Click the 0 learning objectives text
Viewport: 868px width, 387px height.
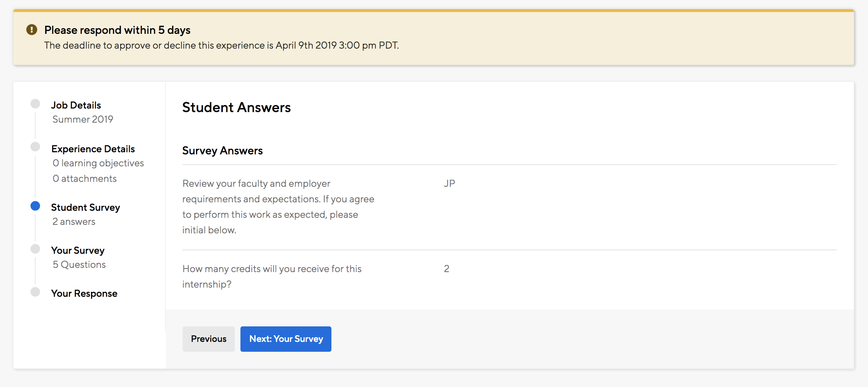pos(98,163)
